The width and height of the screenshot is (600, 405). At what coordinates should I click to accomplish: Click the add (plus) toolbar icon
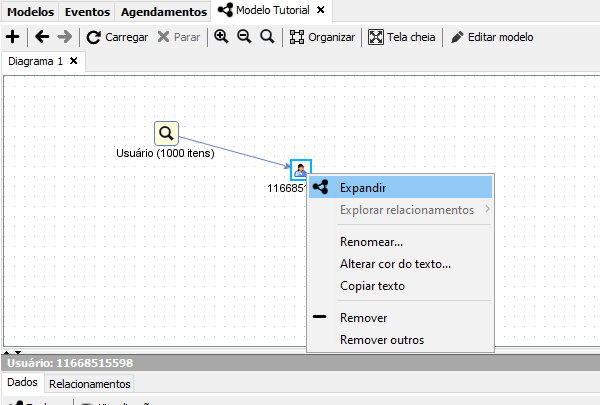tap(13, 37)
